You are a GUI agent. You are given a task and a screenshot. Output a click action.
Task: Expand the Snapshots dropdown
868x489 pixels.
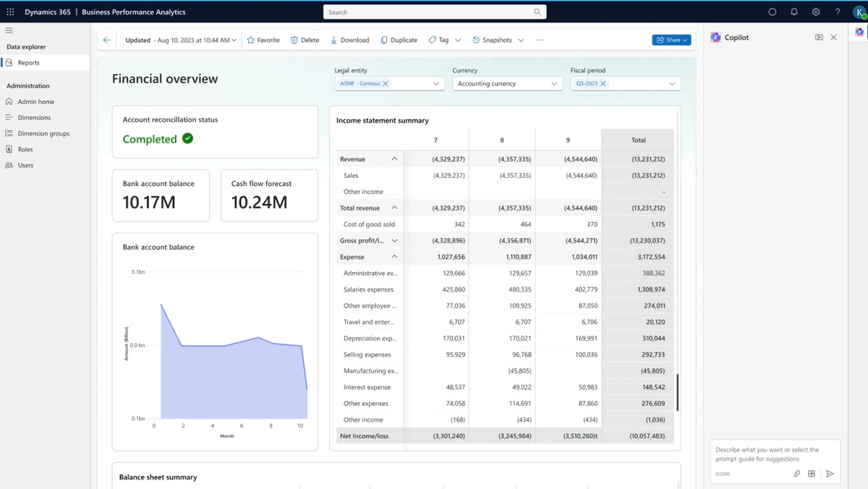pyautogui.click(x=521, y=40)
